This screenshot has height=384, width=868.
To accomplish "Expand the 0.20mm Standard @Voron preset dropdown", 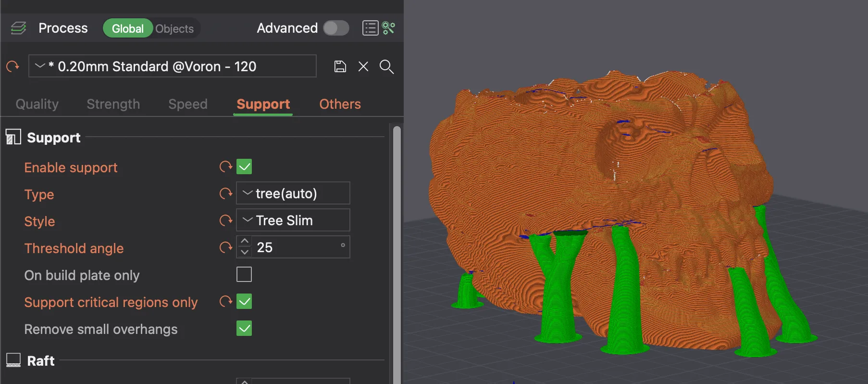I will click(x=172, y=66).
